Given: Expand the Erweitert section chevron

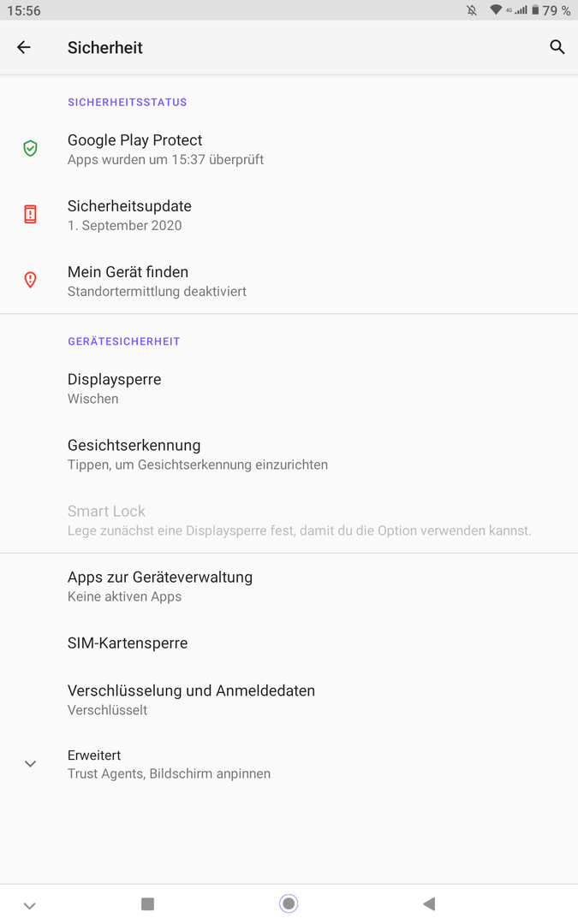Looking at the screenshot, I should tap(30, 764).
